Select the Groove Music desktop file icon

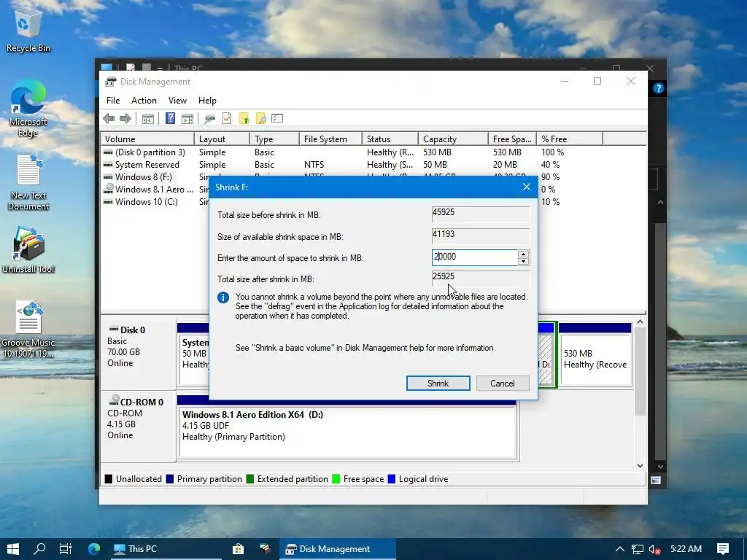click(x=28, y=329)
